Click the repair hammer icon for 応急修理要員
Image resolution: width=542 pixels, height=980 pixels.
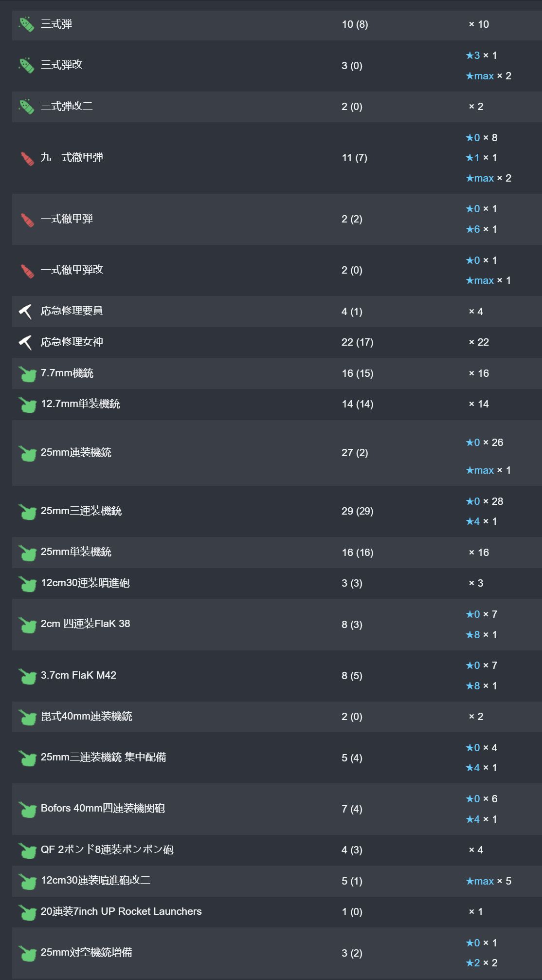tap(26, 312)
